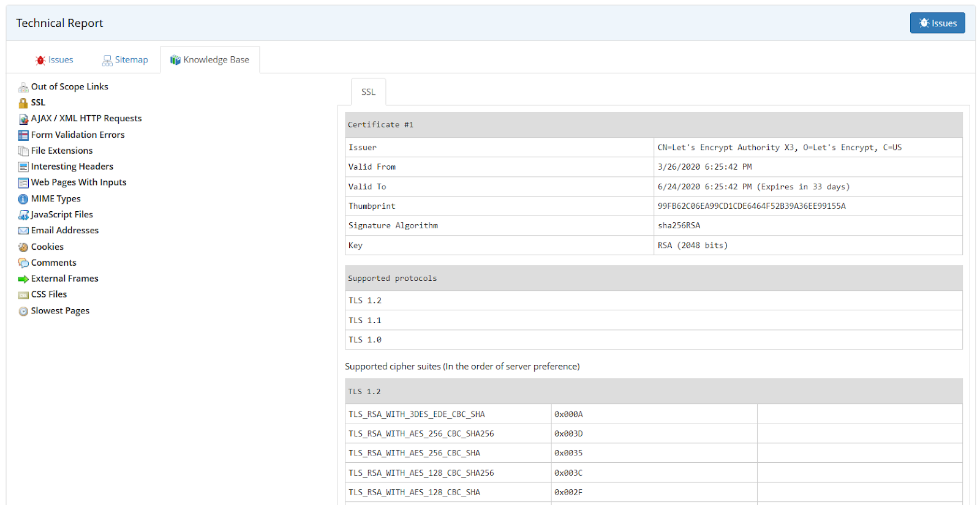Click the padlock icon beside SSL
This screenshot has width=980, height=505.
coord(23,103)
